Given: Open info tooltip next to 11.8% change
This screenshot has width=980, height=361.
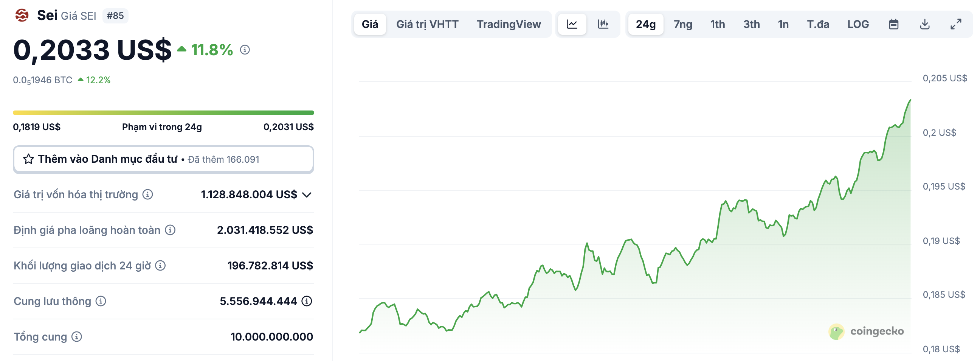Looking at the screenshot, I should point(245,50).
